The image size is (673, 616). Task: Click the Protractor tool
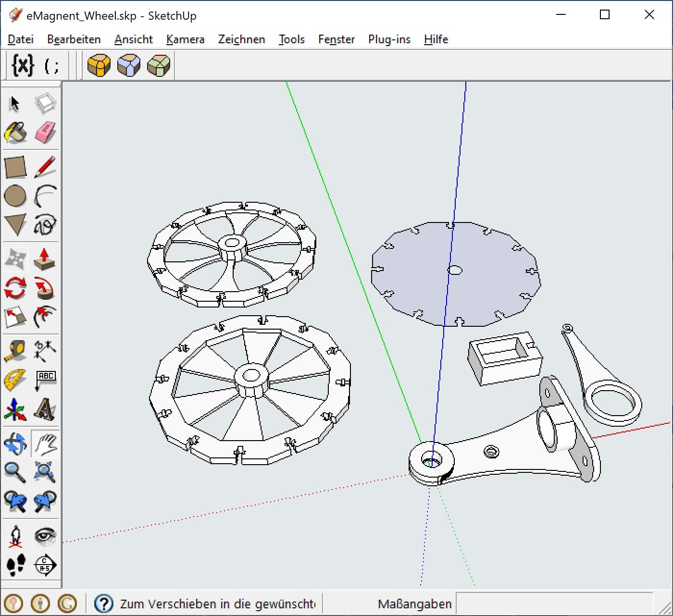pos(15,380)
